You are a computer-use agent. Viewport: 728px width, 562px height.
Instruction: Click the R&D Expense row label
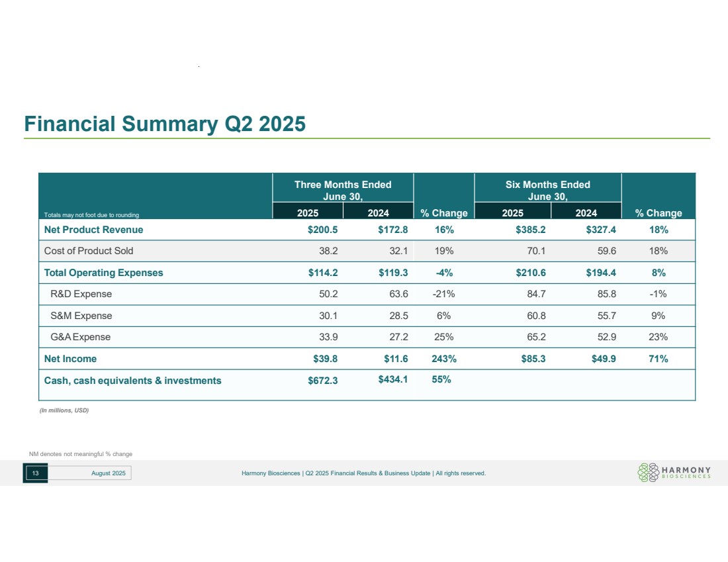81,294
